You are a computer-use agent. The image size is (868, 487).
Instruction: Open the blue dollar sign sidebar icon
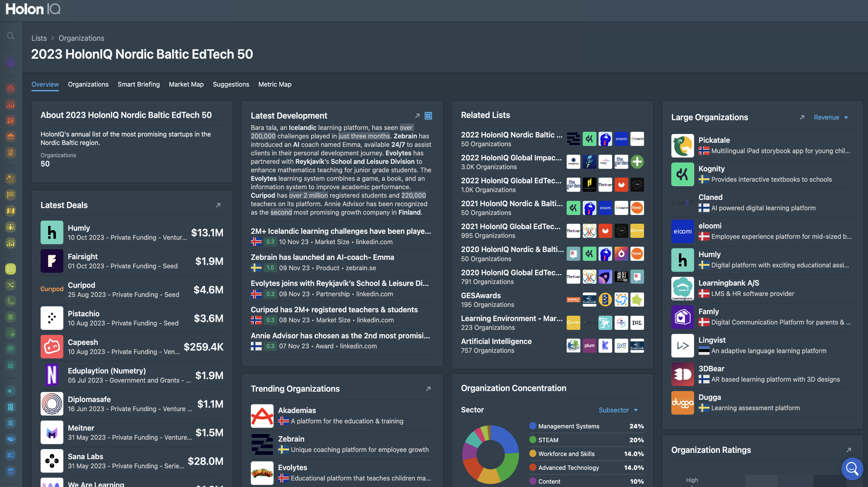click(x=11, y=423)
